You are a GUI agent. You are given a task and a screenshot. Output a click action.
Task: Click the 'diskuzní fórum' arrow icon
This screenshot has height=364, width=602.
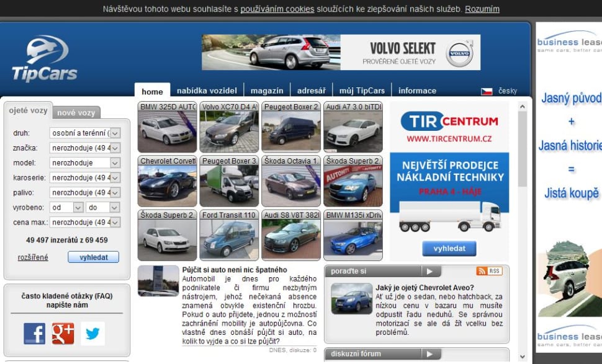pos(430,353)
